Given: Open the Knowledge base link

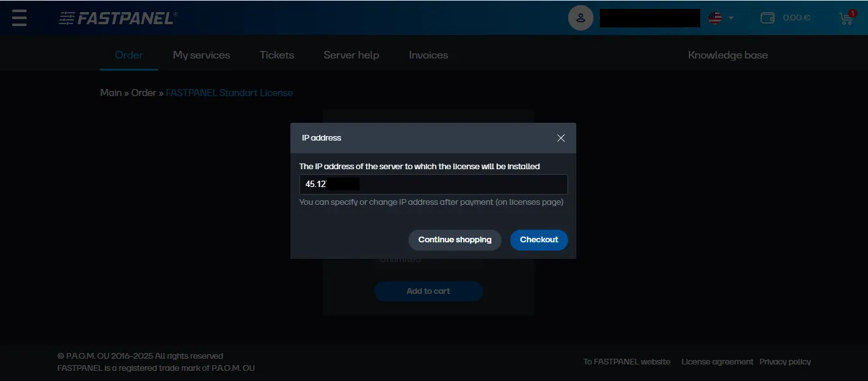Looking at the screenshot, I should [727, 55].
